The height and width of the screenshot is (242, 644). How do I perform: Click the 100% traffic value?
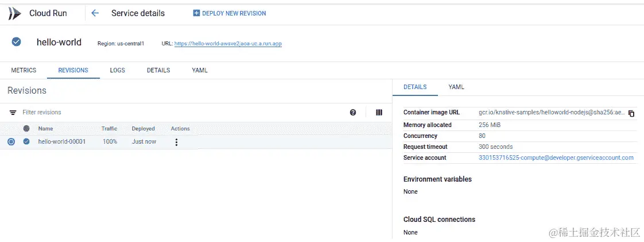tap(110, 141)
